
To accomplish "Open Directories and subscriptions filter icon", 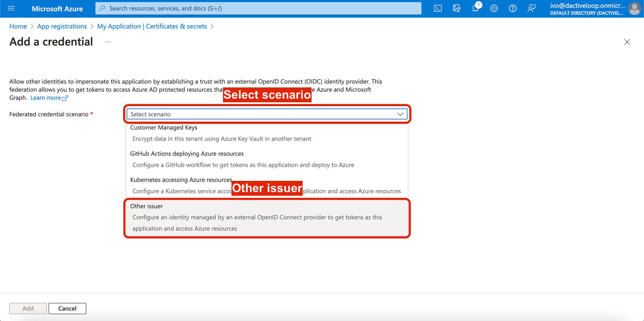I will pos(456,8).
